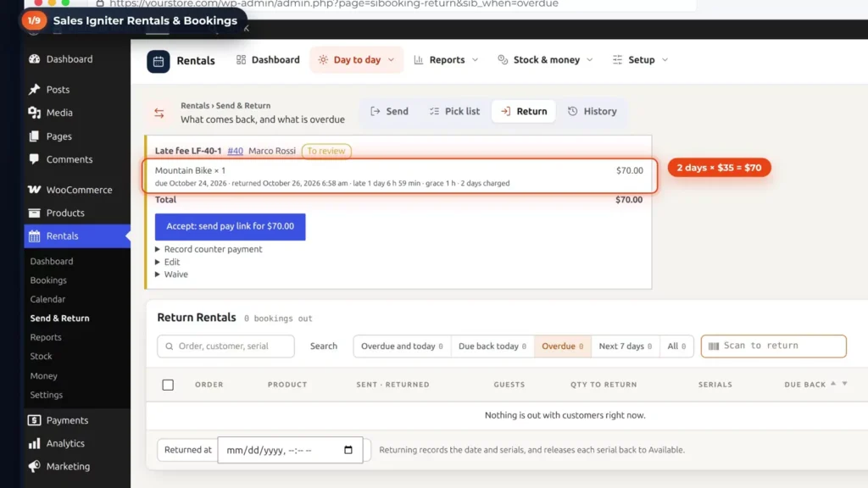Open the Dashboard sidebar gauge icon

coord(34,58)
